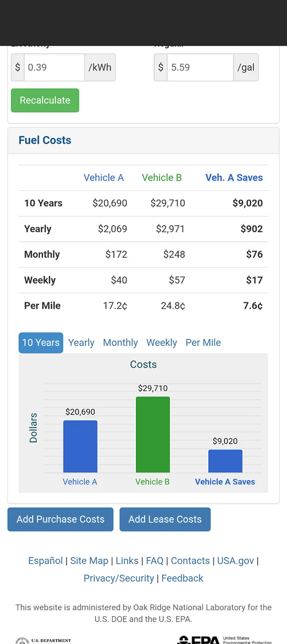Open the Contacts link
The width and height of the screenshot is (287, 644).
(190, 560)
